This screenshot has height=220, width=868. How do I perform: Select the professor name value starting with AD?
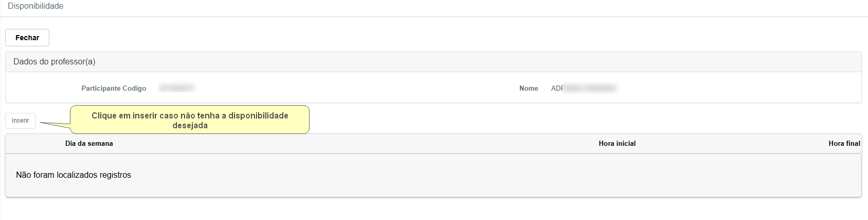point(584,89)
